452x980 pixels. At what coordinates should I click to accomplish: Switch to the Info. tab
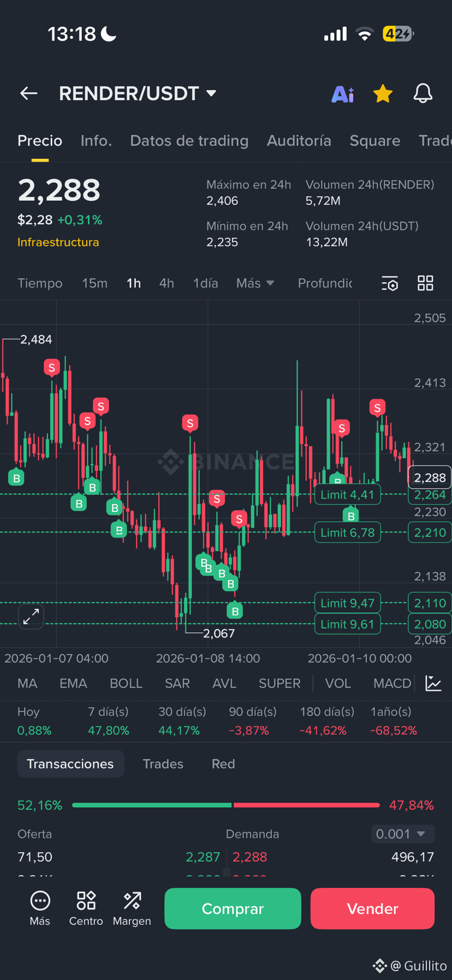[x=96, y=141]
